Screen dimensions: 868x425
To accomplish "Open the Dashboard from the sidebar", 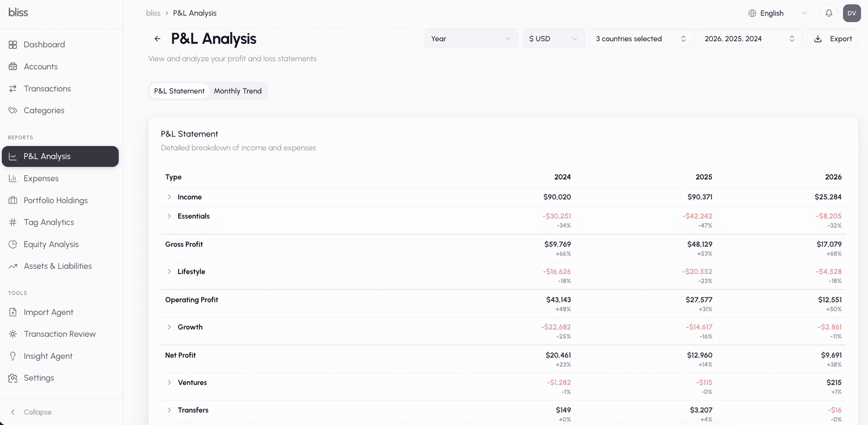I will click(x=44, y=44).
